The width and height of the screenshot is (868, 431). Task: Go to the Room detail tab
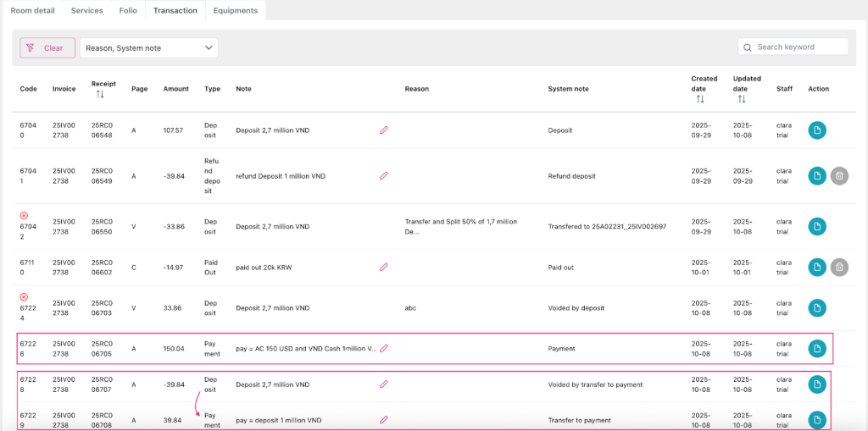32,10
